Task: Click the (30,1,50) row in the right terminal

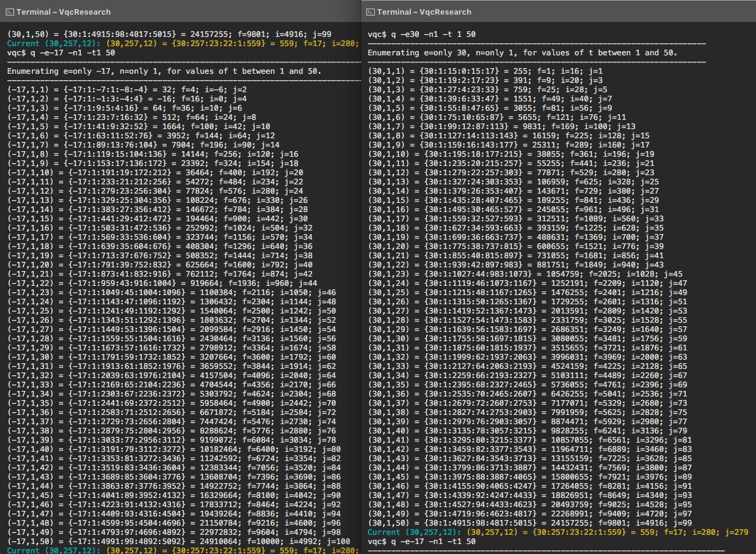Action: (530, 523)
